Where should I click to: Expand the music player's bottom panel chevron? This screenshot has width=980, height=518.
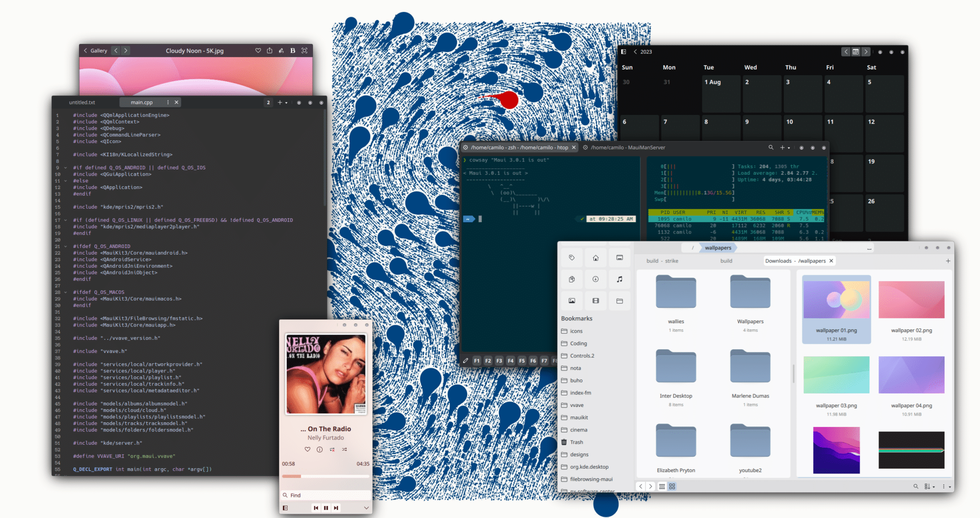367,507
